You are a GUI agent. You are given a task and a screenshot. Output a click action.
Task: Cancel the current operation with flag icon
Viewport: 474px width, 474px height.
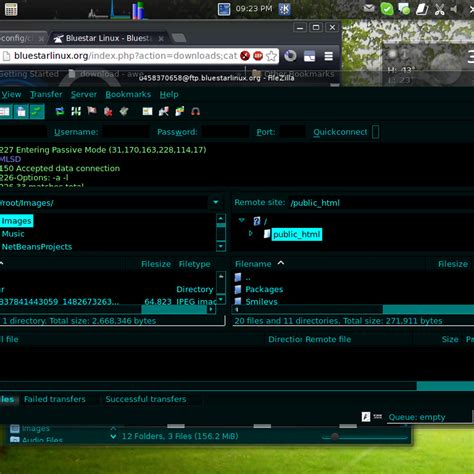click(92, 111)
